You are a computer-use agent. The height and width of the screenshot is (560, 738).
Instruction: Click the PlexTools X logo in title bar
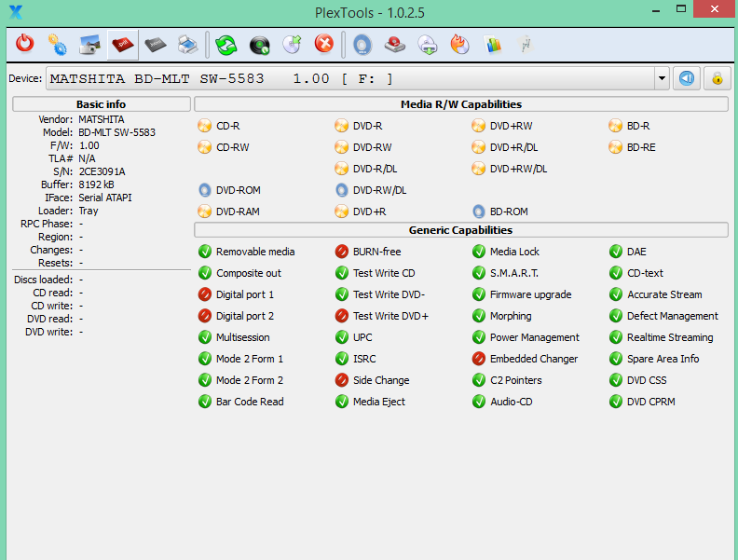(16, 12)
